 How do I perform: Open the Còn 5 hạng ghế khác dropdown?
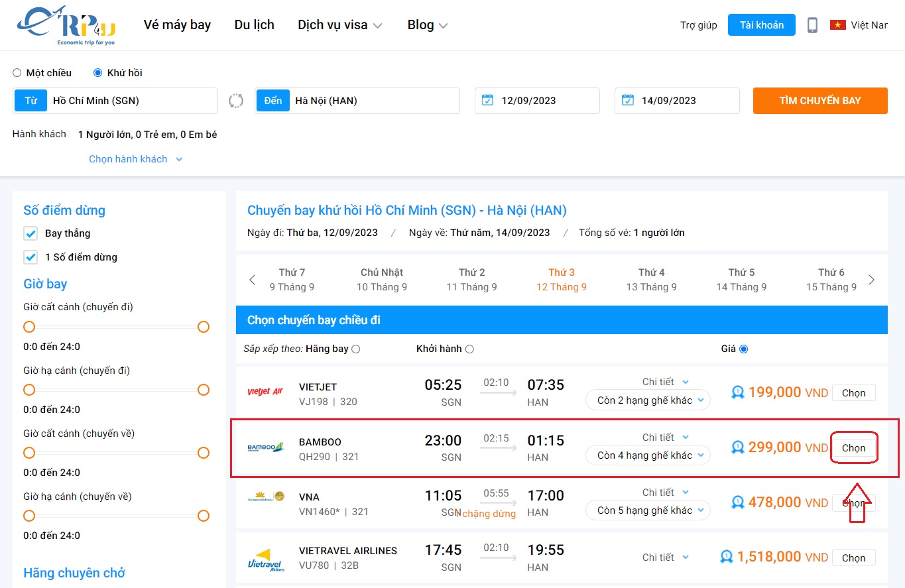(x=648, y=510)
